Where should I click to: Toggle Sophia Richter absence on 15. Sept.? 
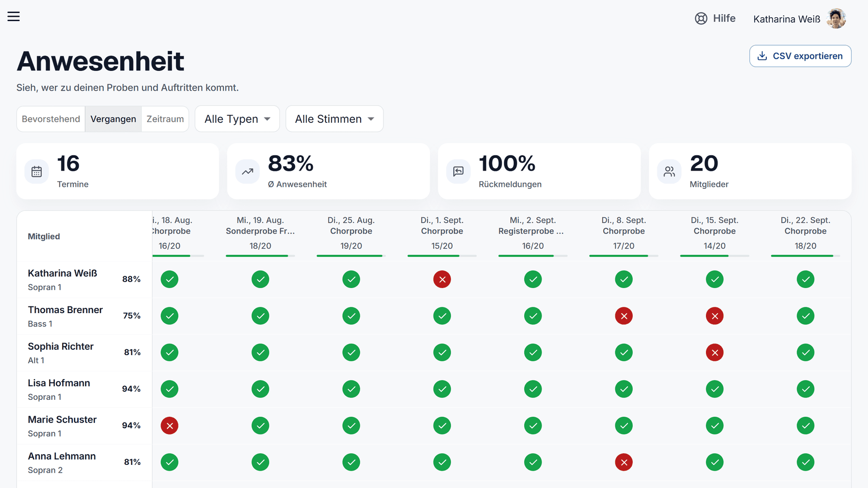coord(715,353)
